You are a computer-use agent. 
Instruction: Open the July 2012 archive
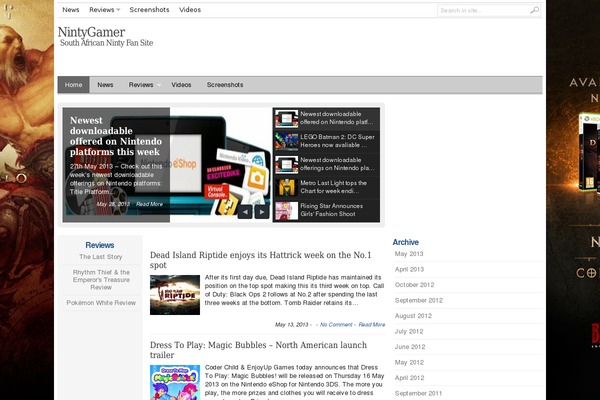tap(409, 331)
